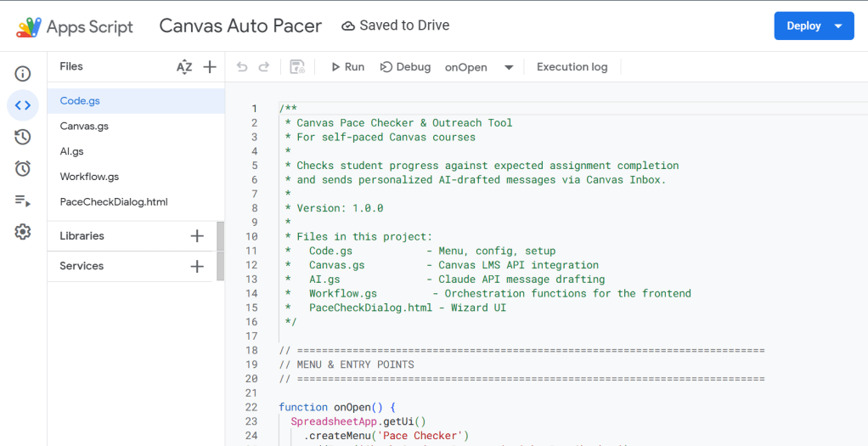Add a new file with plus icon
868x446 pixels.
pos(210,67)
